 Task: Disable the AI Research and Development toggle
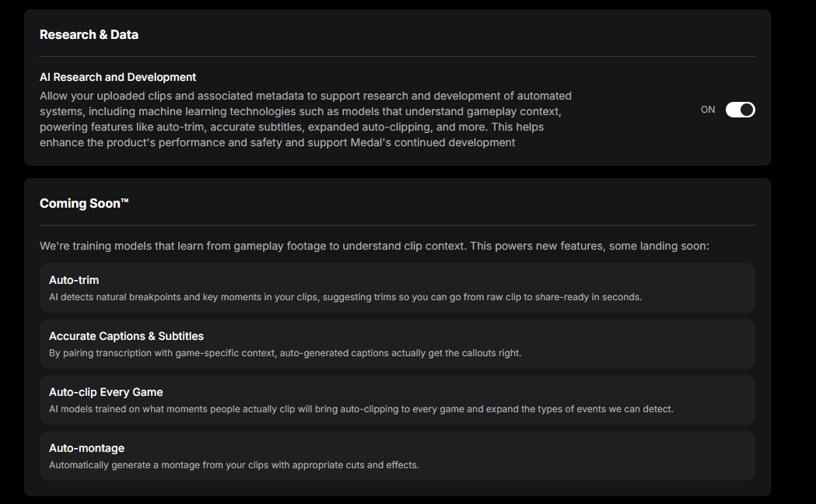[x=740, y=110]
